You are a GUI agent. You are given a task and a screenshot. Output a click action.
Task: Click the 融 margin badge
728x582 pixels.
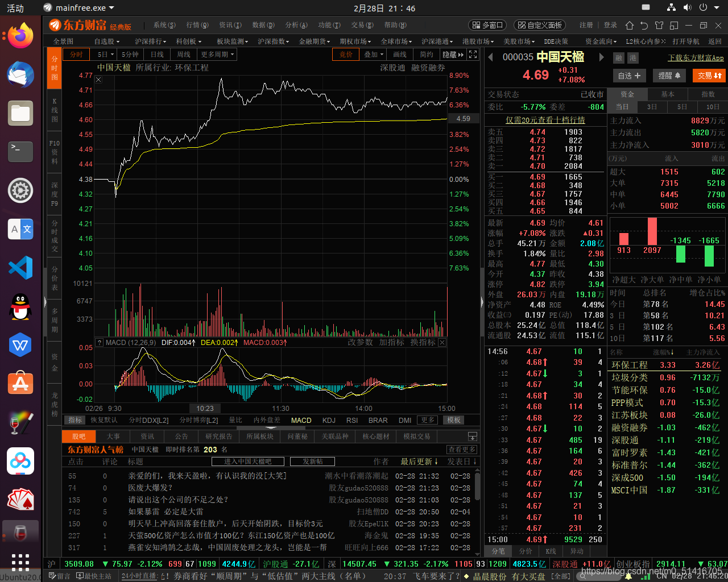pyautogui.click(x=619, y=58)
